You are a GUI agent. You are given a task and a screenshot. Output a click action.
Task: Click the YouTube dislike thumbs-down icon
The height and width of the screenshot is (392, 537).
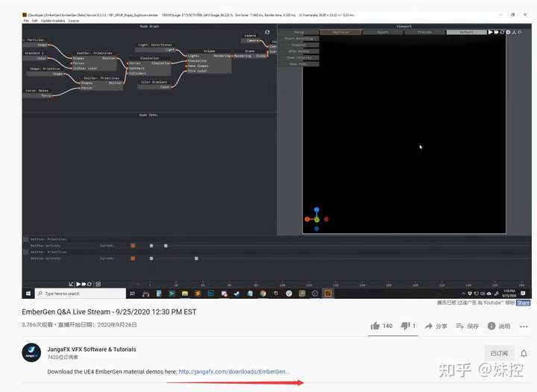[x=406, y=326]
